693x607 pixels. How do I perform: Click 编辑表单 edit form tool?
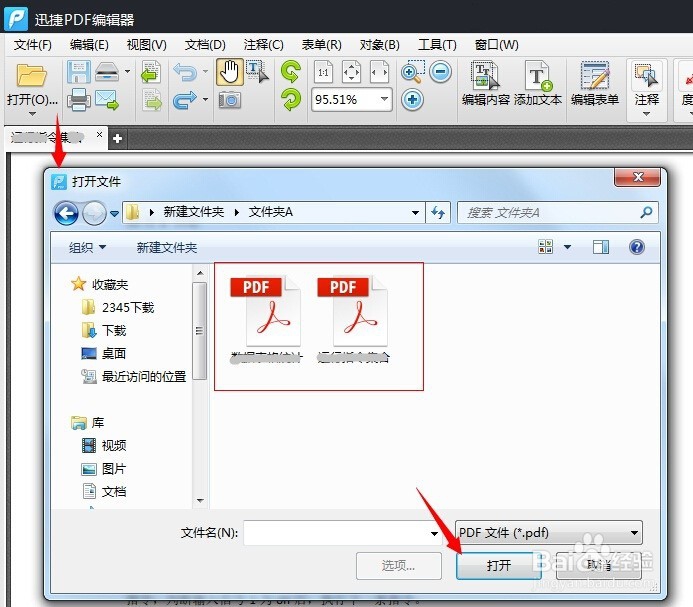click(x=595, y=84)
